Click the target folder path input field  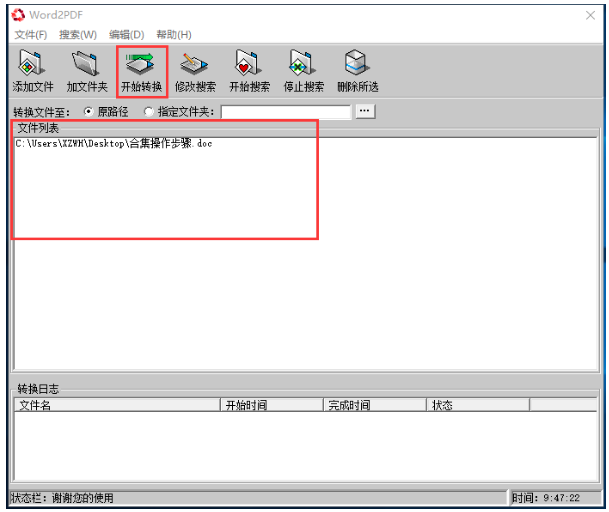(286, 112)
